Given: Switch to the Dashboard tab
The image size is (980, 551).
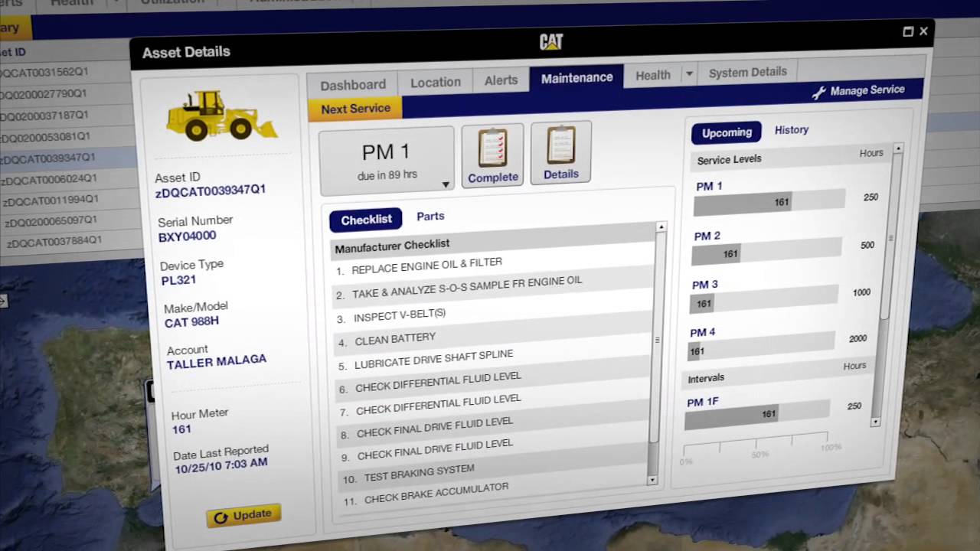Looking at the screenshot, I should 353,85.
